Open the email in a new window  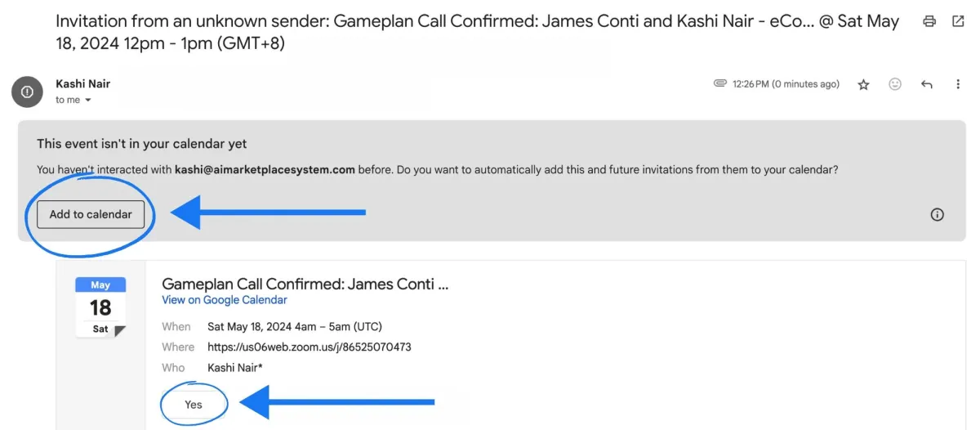(958, 22)
